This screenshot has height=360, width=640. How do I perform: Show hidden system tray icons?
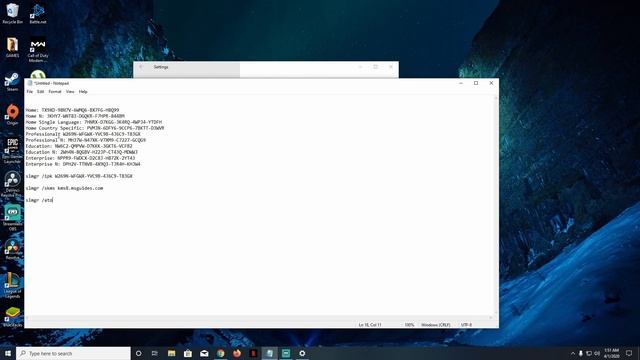(573, 353)
